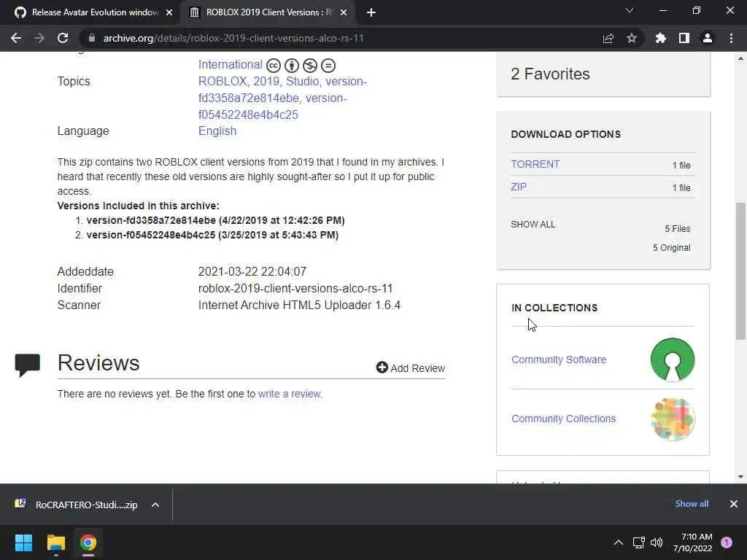Viewport: 747px width, 560px height.
Task: Open the version-f05452248e4b4c25 topic link
Action: (x=248, y=114)
